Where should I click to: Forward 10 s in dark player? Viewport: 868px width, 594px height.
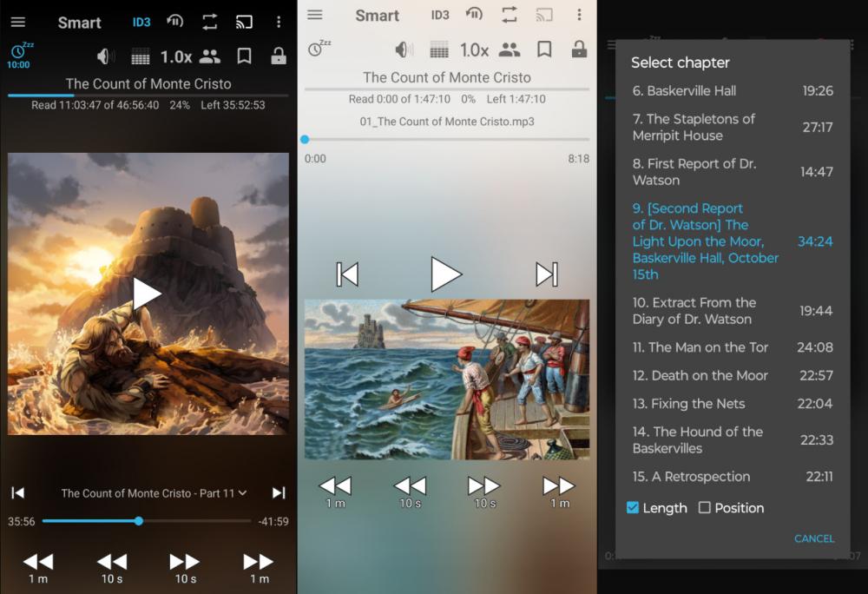point(186,569)
